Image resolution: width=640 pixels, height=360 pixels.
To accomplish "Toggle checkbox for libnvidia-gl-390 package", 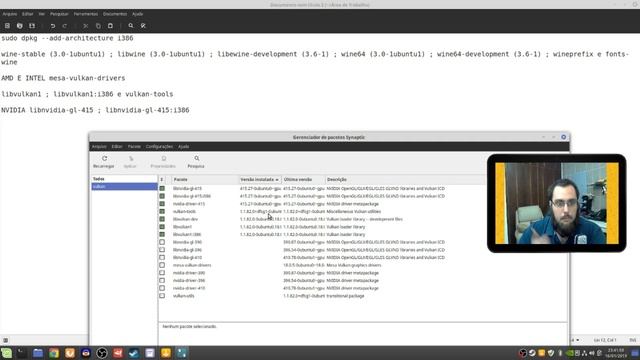I will coord(162,242).
